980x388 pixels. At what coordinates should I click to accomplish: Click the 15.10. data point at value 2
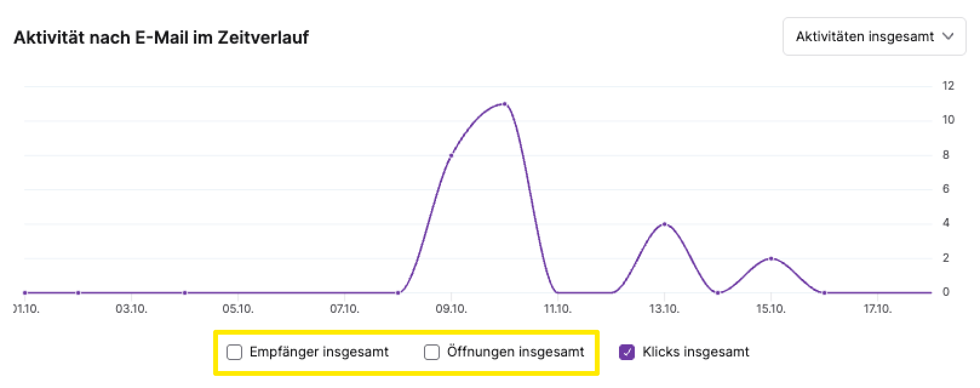click(x=771, y=258)
